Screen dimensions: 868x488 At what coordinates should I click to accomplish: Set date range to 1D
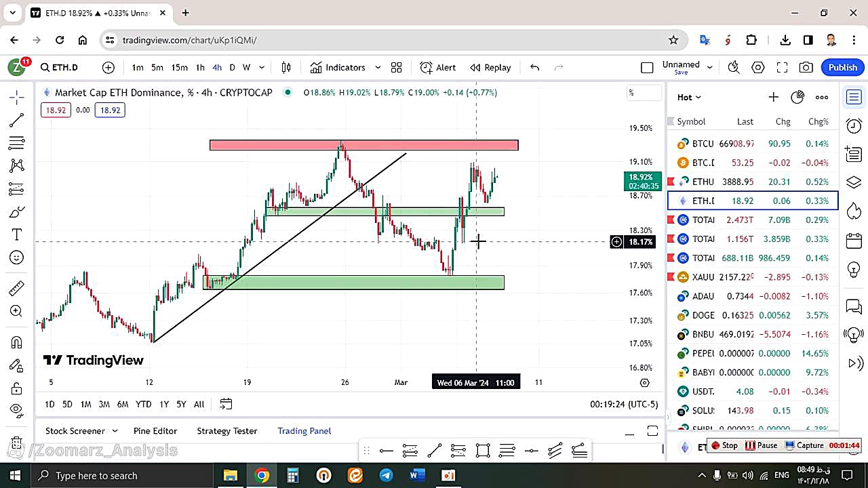[x=50, y=404]
